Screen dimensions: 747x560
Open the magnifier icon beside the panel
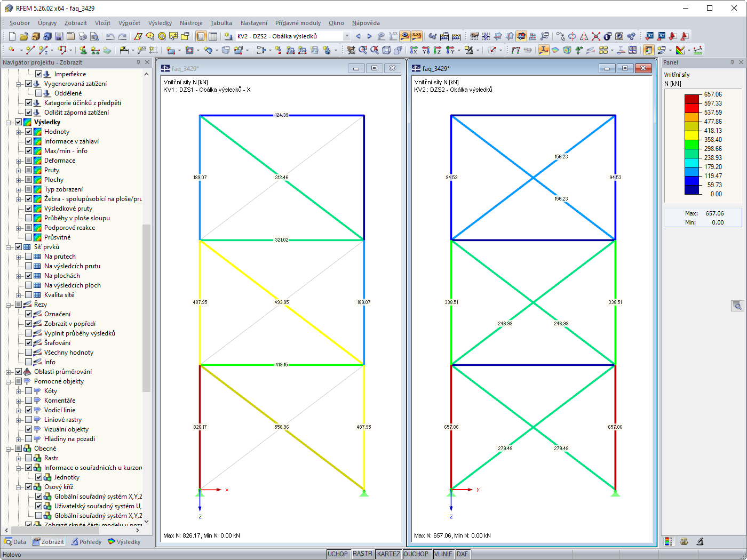point(737,306)
